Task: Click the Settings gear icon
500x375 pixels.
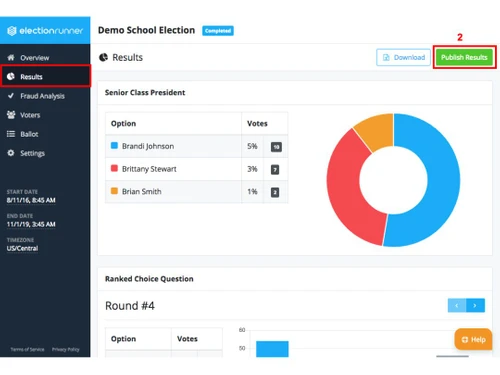Action: click(x=11, y=153)
